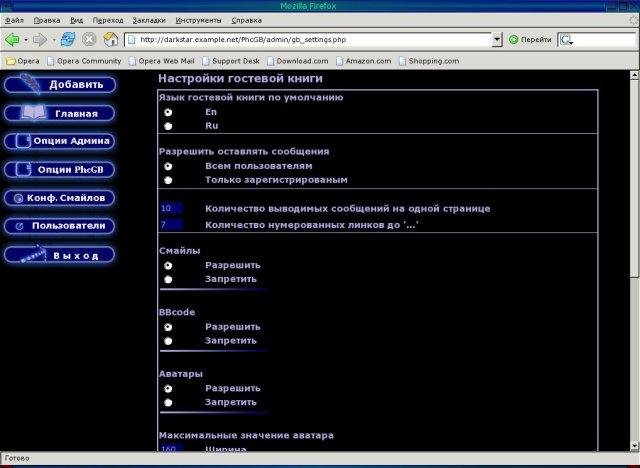The width and height of the screenshot is (640, 468).
Task: Open the Download.com bookmark
Action: pos(298,61)
